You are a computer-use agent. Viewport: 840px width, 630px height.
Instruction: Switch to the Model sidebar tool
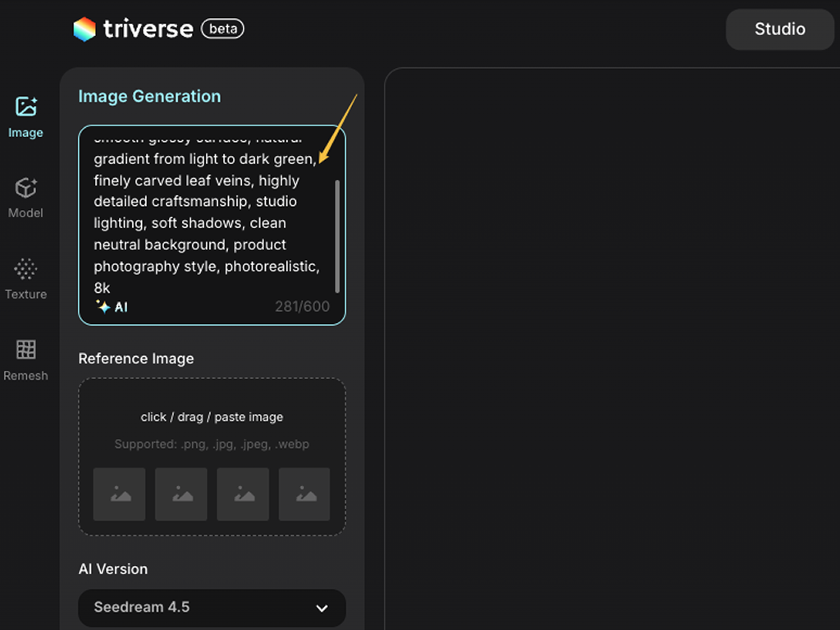pyautogui.click(x=25, y=198)
